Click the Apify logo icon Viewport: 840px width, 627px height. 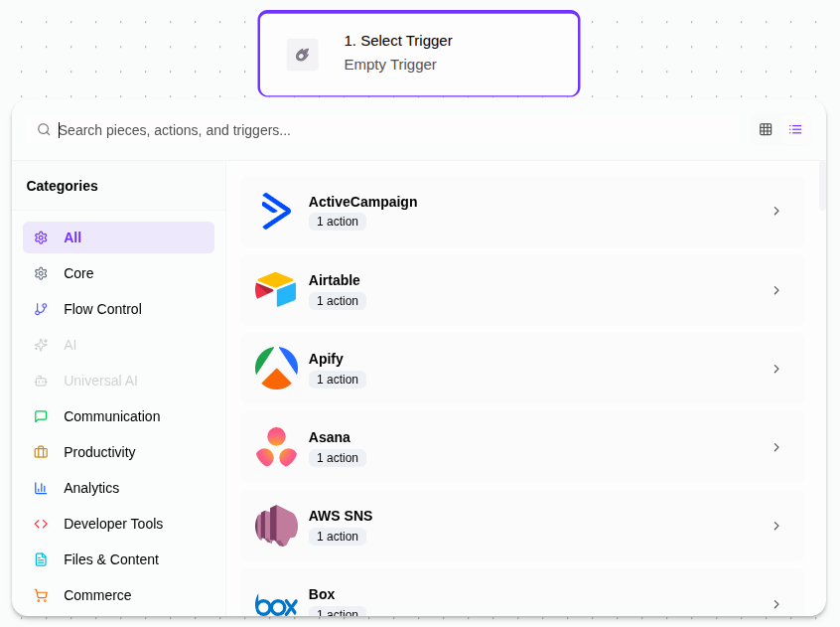click(276, 369)
